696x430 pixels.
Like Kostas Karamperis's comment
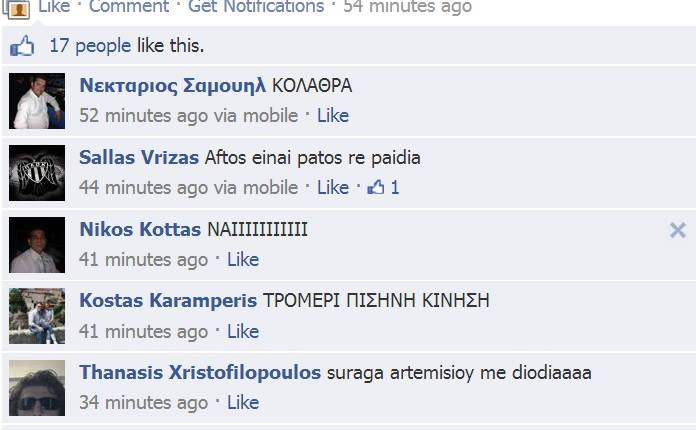click(243, 331)
